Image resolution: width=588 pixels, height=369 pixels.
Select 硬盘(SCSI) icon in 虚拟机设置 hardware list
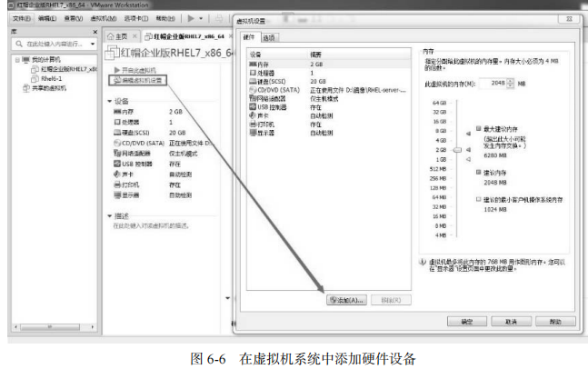[254, 82]
